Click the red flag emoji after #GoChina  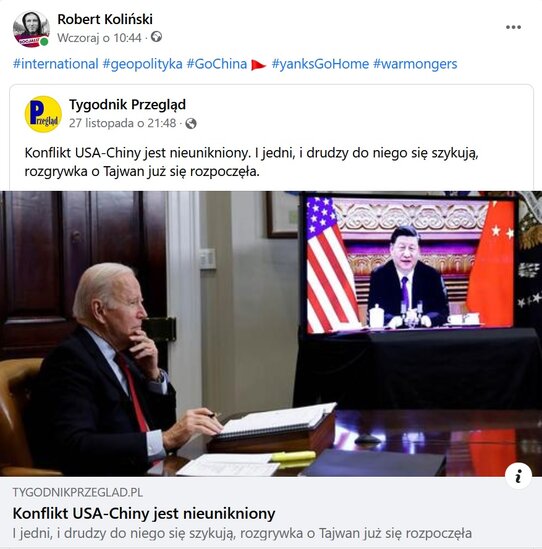(258, 65)
